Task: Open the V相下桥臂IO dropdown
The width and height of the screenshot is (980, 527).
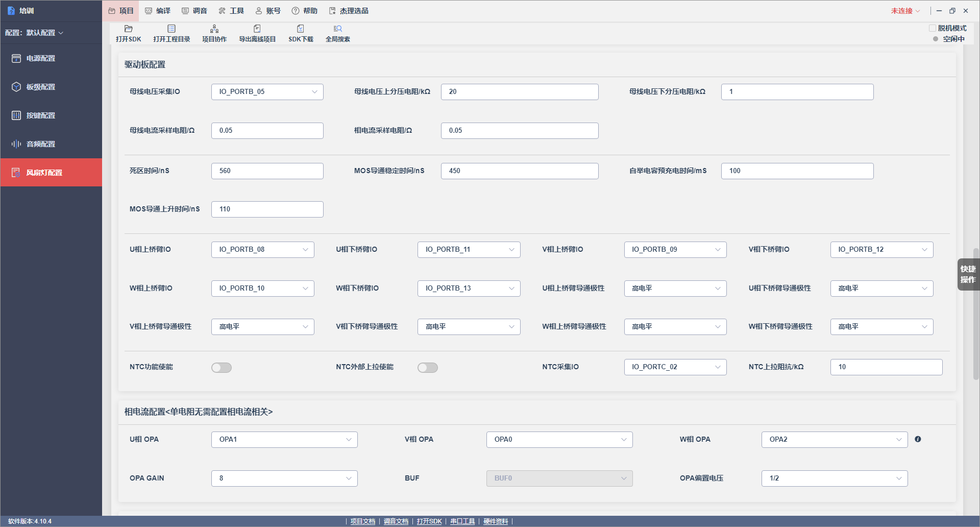Action: click(882, 250)
